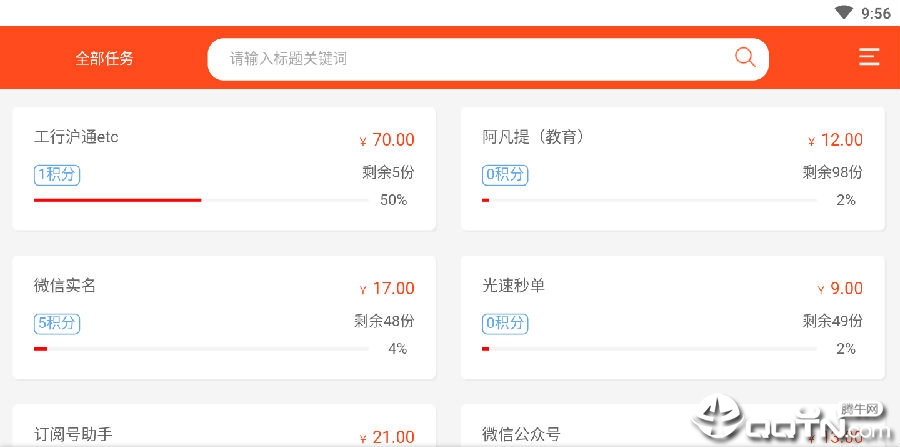Tap the ¥70.00 price label

pos(387,140)
